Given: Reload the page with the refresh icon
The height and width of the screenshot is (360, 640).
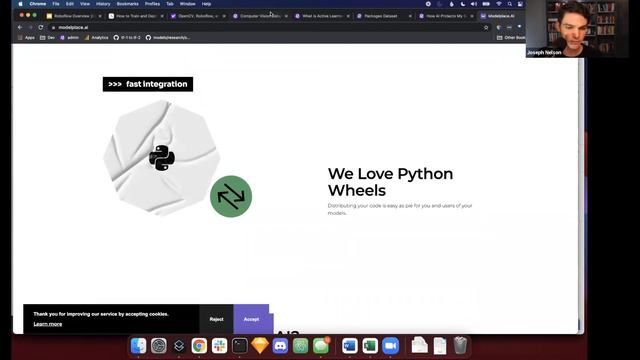Looking at the screenshot, I should (x=41, y=27).
